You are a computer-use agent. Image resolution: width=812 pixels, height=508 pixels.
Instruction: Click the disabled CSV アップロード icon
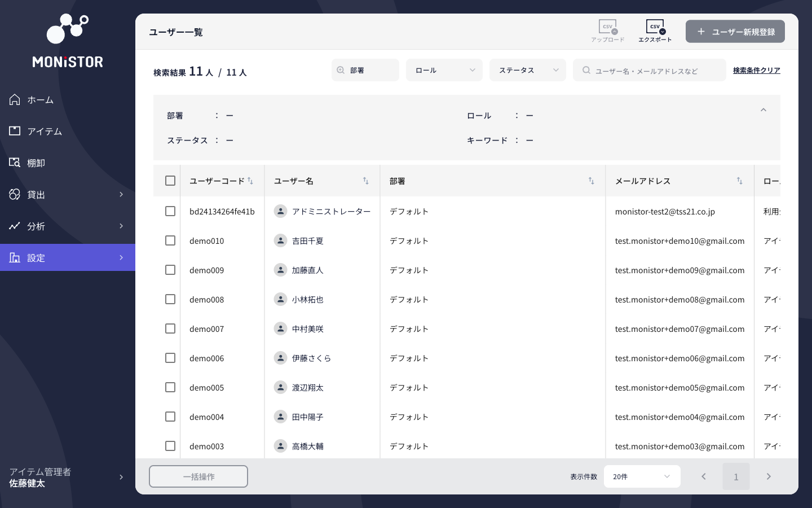[x=607, y=26]
